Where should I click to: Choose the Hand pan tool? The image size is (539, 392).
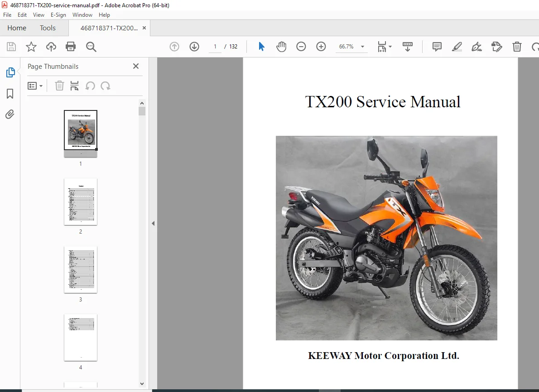click(x=281, y=47)
